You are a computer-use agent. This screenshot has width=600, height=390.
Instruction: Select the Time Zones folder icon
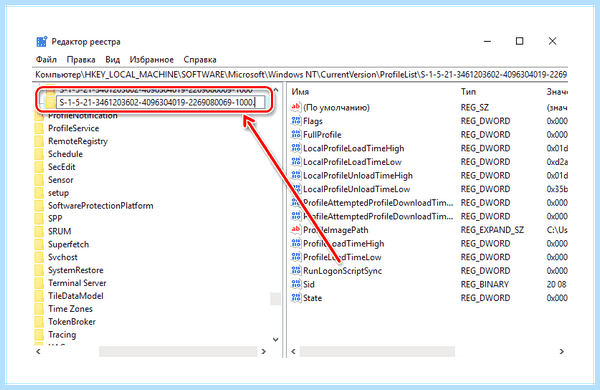click(39, 309)
